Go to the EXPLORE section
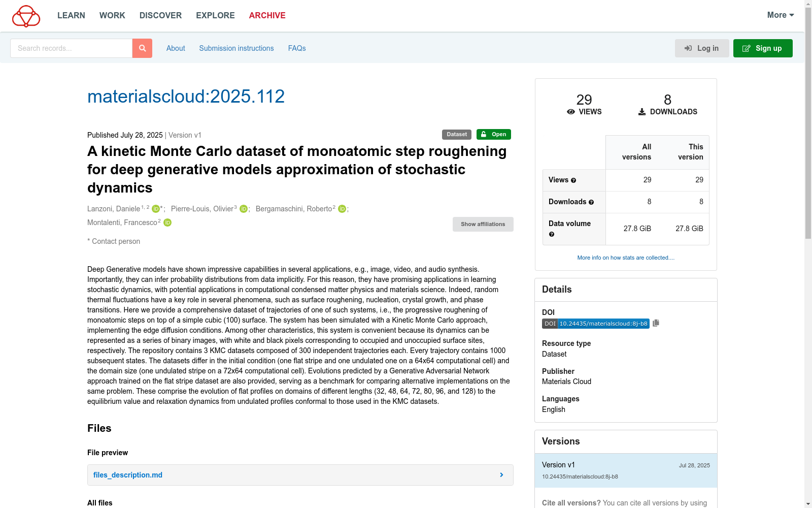Screen dimensions: 812x508 [215, 16]
